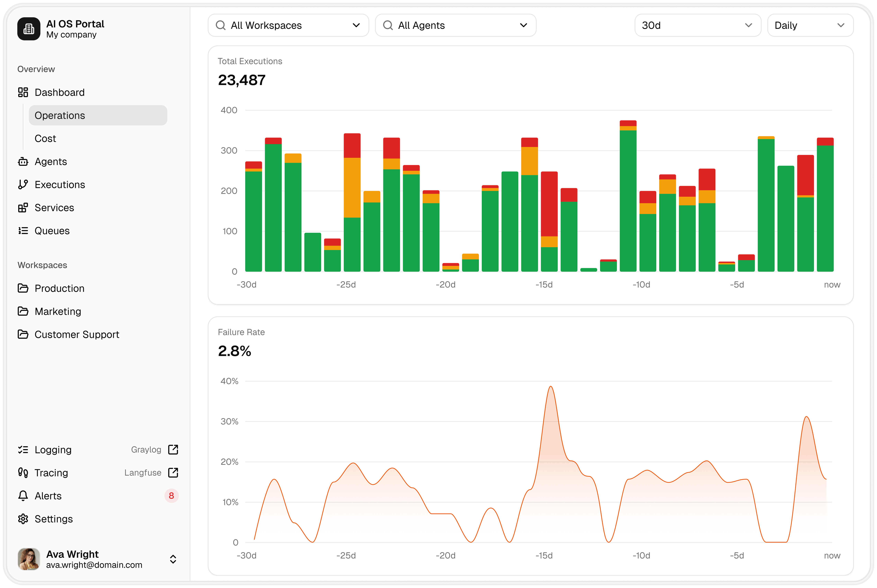This screenshot has height=588, width=877.
Task: Click Ava Wright's profile avatar
Action: coord(29,559)
